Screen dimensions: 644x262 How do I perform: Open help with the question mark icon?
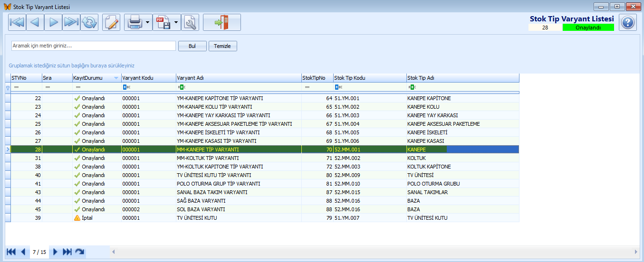(x=627, y=22)
